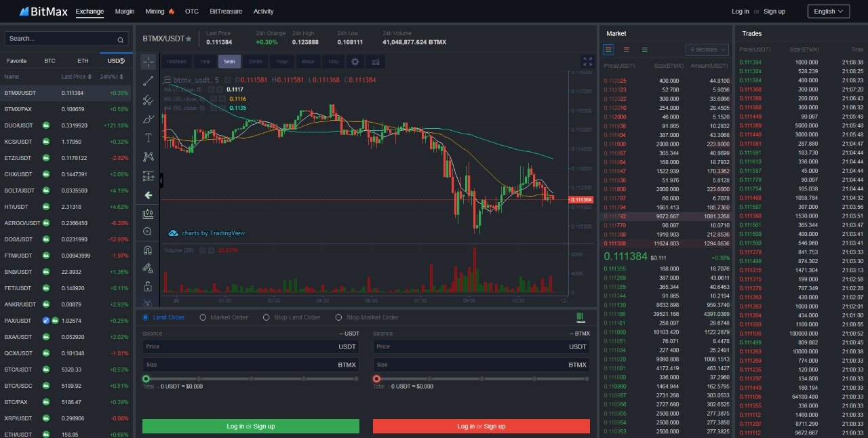Set chart interval to 30min
868x438 pixels.
pos(255,62)
